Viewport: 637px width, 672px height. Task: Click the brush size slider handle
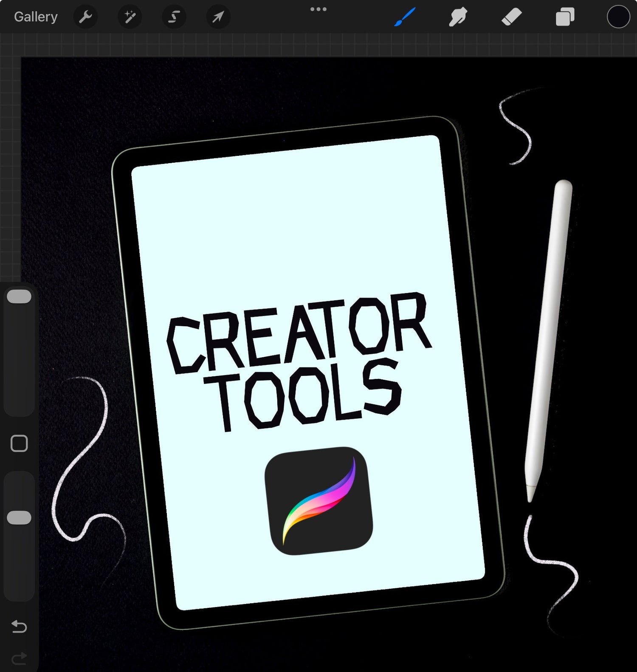click(19, 296)
